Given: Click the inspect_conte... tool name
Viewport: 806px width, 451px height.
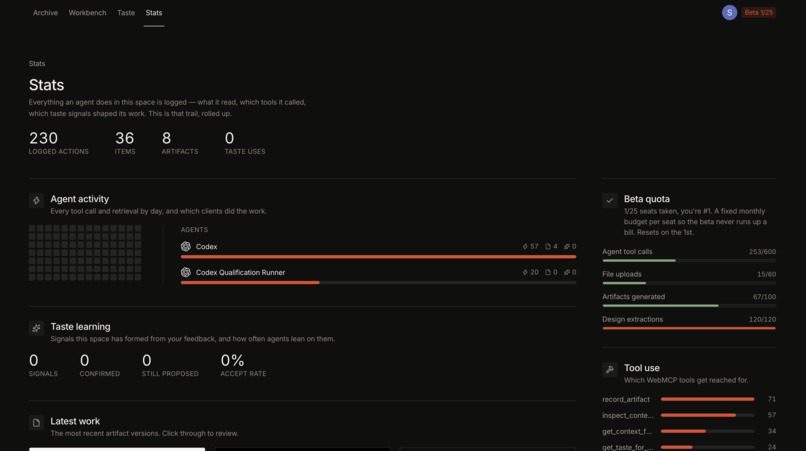Looking at the screenshot, I should pyautogui.click(x=628, y=416).
